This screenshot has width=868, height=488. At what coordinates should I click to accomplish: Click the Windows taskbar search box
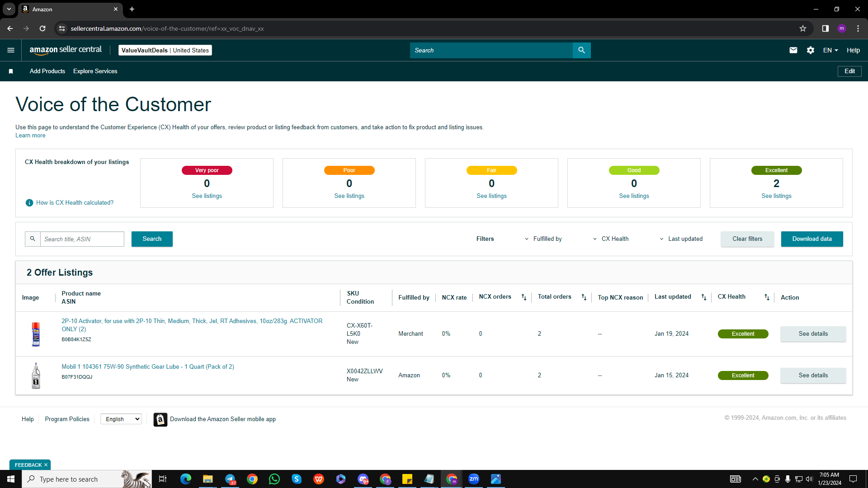pyautogui.click(x=87, y=479)
